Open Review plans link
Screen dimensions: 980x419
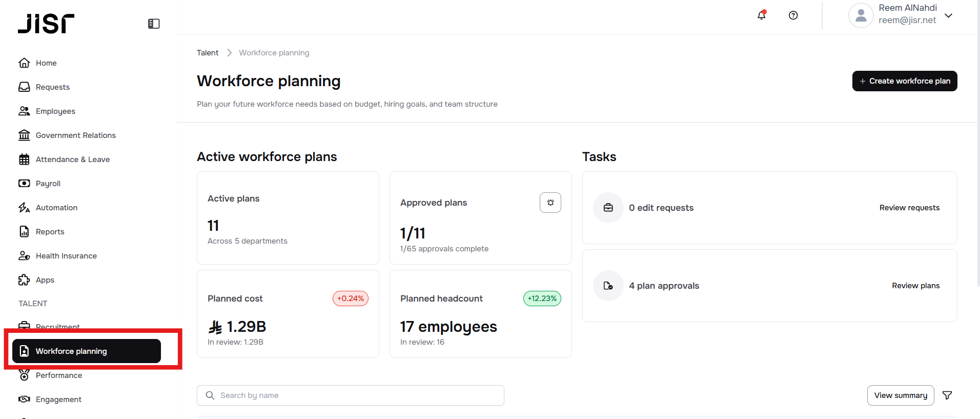coord(915,286)
